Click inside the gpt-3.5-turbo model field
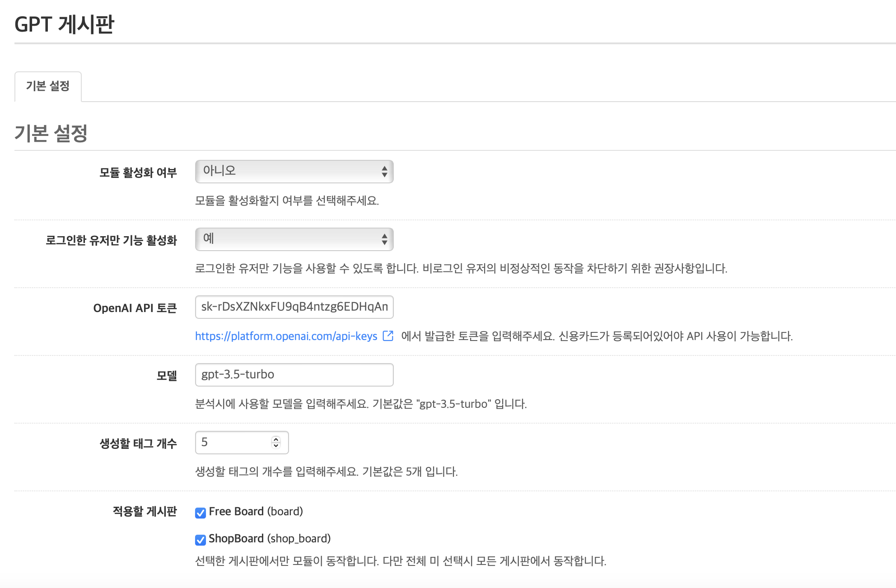The image size is (896, 588). pyautogui.click(x=294, y=374)
